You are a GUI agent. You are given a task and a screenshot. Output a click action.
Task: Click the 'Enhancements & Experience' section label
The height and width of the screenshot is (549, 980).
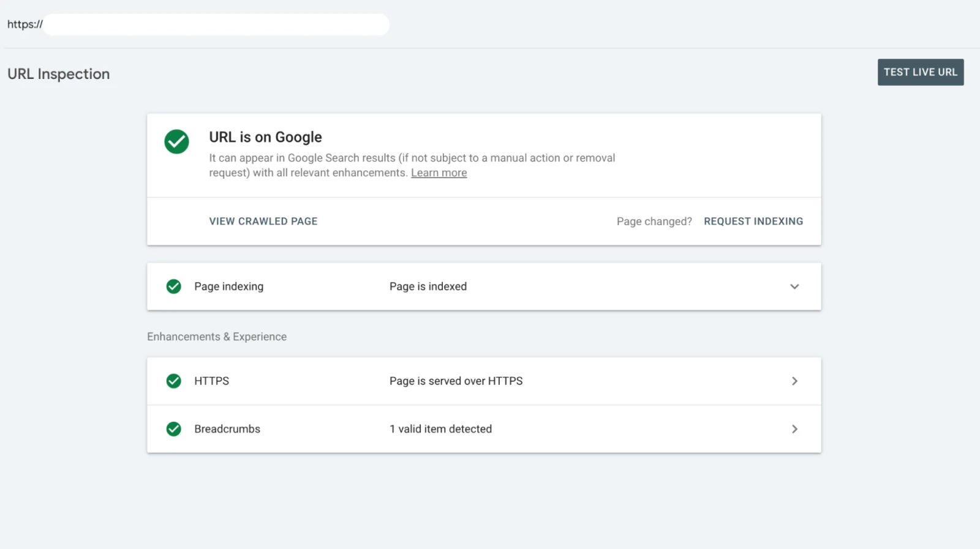[x=217, y=337]
